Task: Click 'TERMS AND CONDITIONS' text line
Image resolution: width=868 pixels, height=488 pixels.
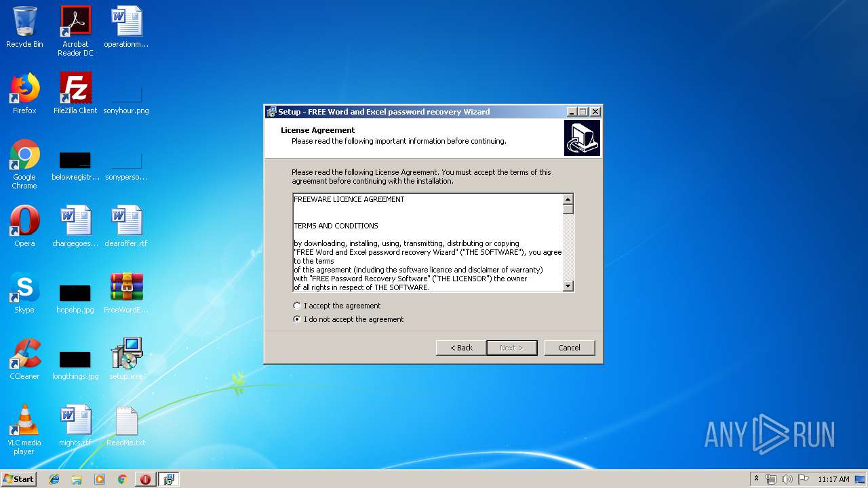Action: [x=336, y=226]
